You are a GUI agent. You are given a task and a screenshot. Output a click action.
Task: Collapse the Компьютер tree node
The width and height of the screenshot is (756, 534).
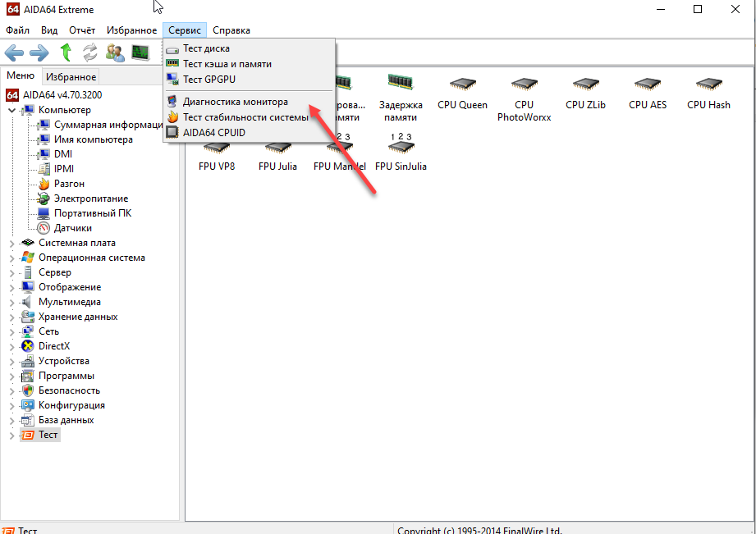[x=12, y=110]
